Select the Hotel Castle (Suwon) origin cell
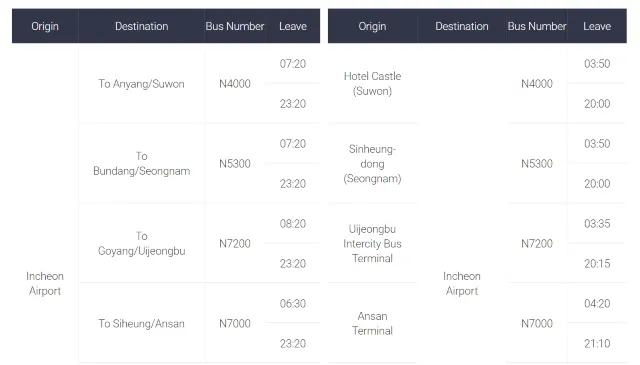 point(372,83)
